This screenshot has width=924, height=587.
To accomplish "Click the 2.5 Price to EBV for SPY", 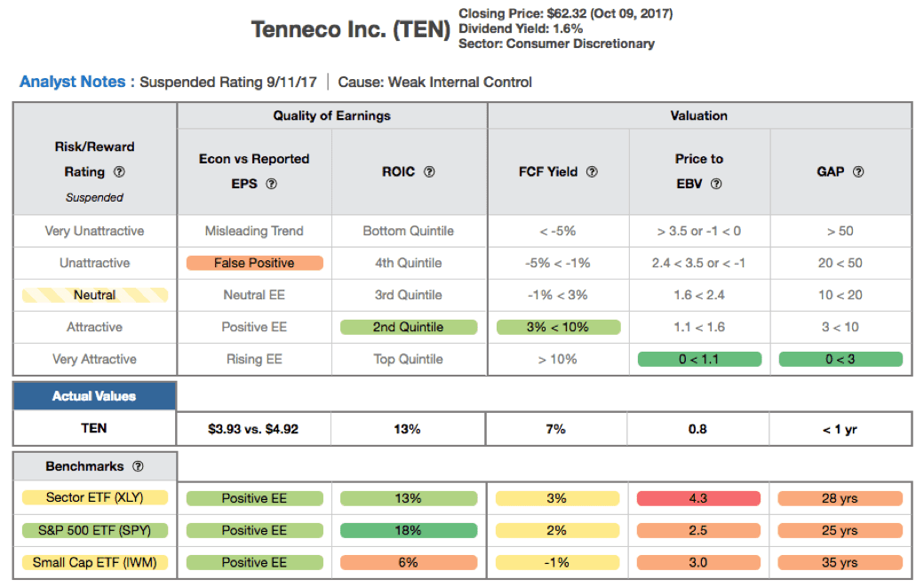I will [698, 530].
